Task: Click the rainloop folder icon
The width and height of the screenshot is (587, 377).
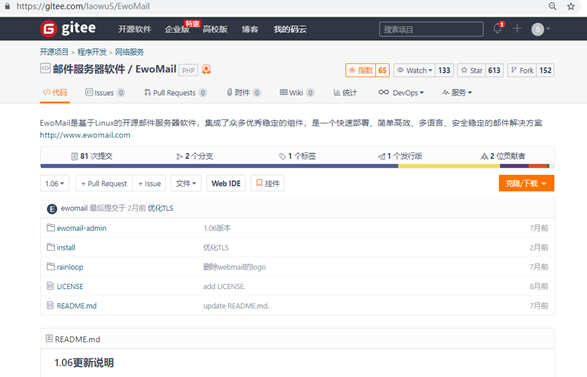Action: [x=51, y=267]
